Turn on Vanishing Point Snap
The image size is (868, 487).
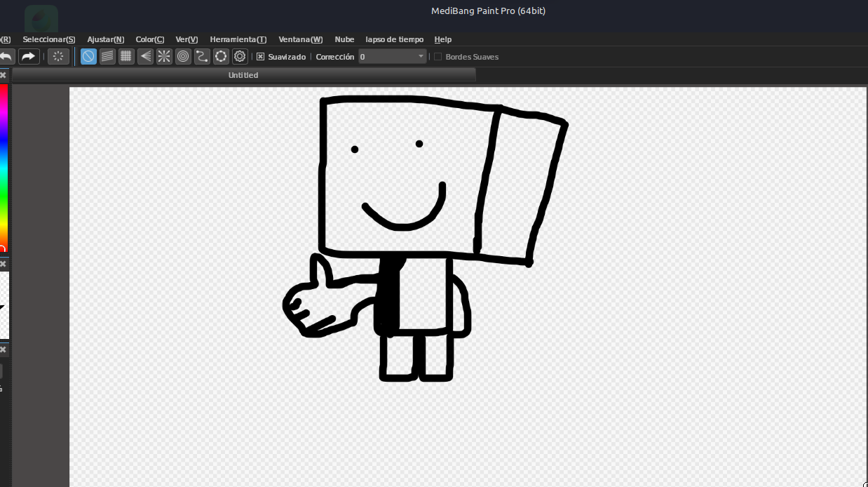145,56
